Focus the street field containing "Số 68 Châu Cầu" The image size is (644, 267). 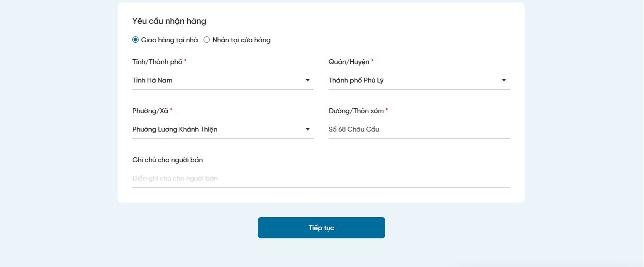[419, 129]
